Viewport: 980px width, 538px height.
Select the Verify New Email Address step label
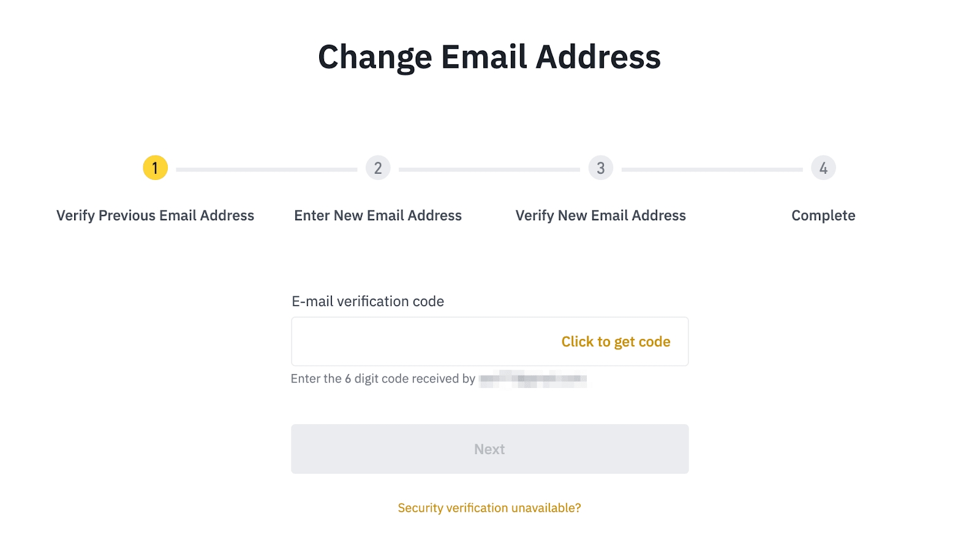pos(601,215)
